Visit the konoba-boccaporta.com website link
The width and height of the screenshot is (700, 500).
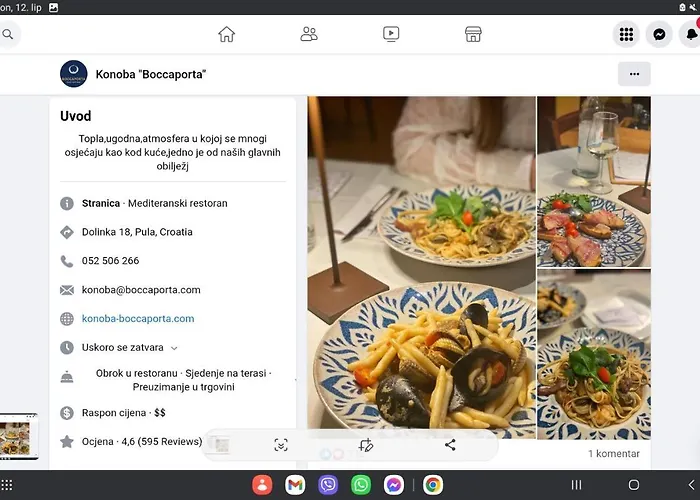click(138, 319)
